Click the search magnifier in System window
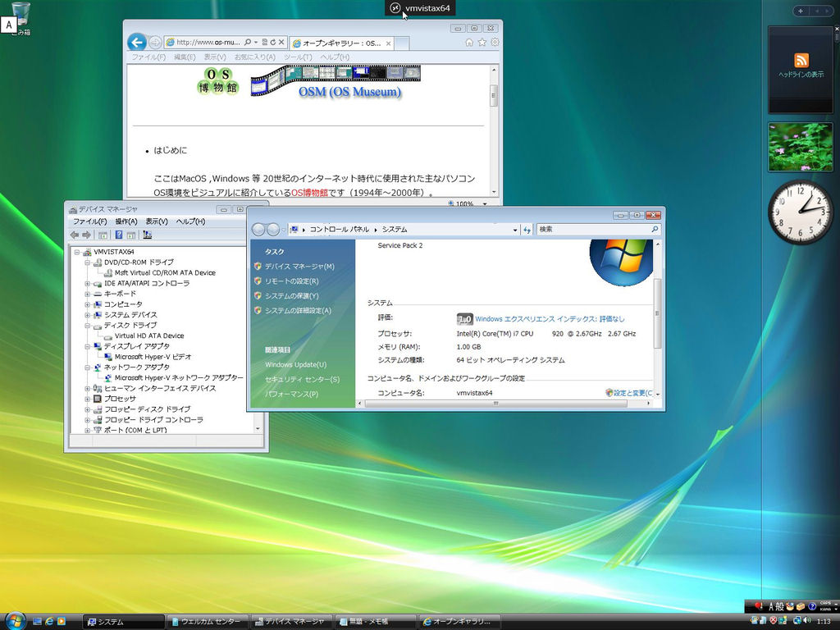 [x=655, y=230]
